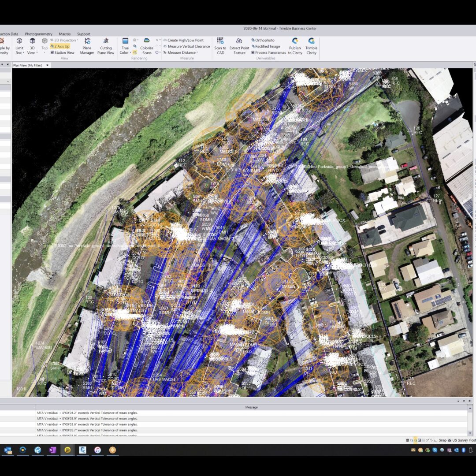Open OneNote from the taskbar
The width and height of the screenshot is (476, 476).
[52, 450]
